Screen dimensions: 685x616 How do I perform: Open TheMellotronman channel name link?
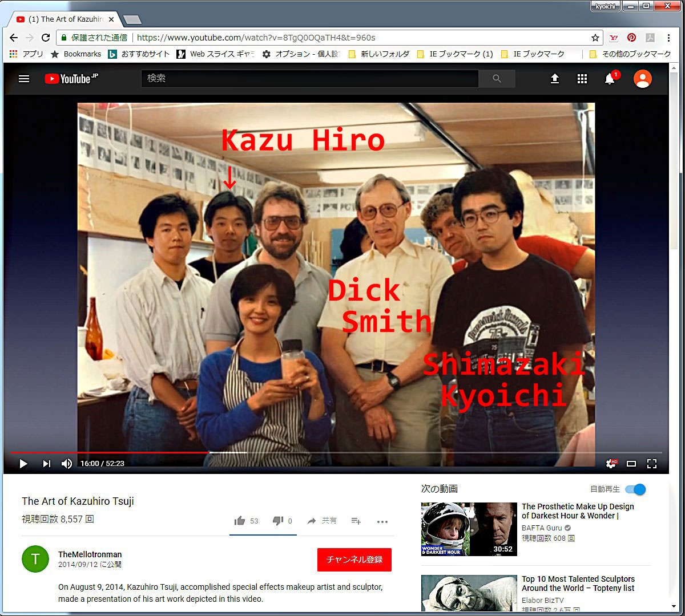pos(90,554)
